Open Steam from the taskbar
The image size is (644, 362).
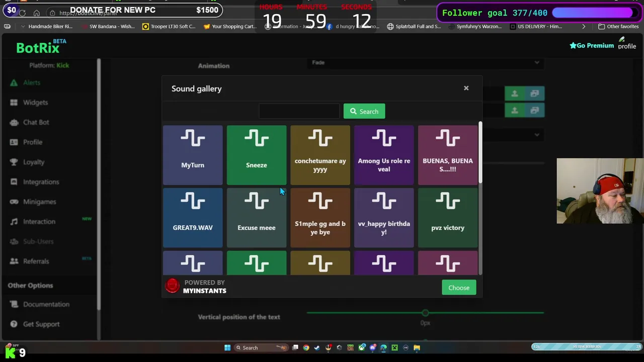tap(317, 347)
